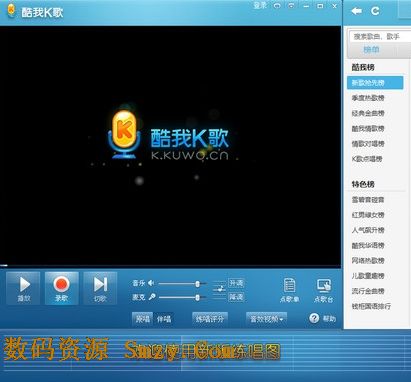
Task: Open the 酷我情歌榜 chart
Action: pyautogui.click(x=368, y=129)
